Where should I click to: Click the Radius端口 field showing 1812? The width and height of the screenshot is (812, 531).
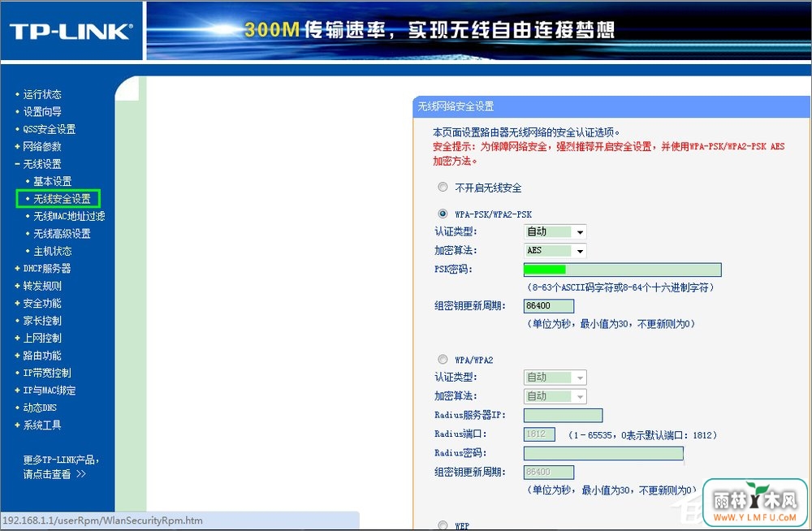(x=539, y=434)
